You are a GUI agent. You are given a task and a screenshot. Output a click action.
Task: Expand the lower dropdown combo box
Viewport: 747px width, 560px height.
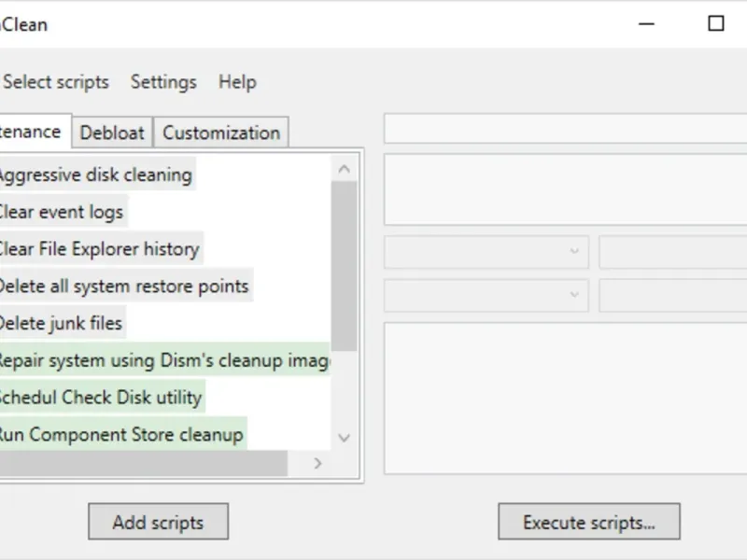pyautogui.click(x=486, y=295)
